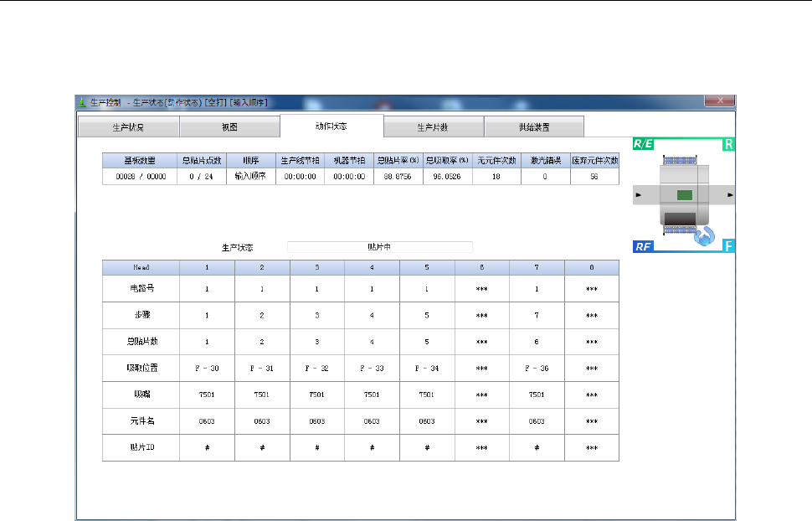
Task: Click the application icon in title bar
Action: [82, 103]
